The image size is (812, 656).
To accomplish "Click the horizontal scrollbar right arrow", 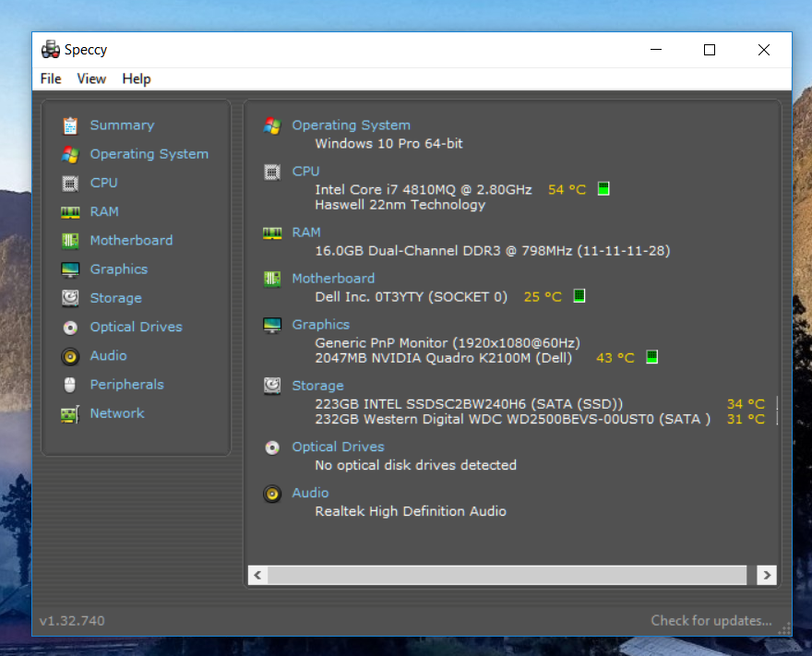I will [767, 575].
